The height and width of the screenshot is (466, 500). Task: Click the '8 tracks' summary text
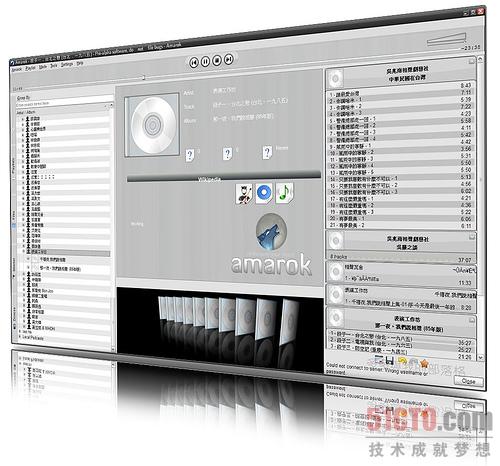(x=338, y=256)
